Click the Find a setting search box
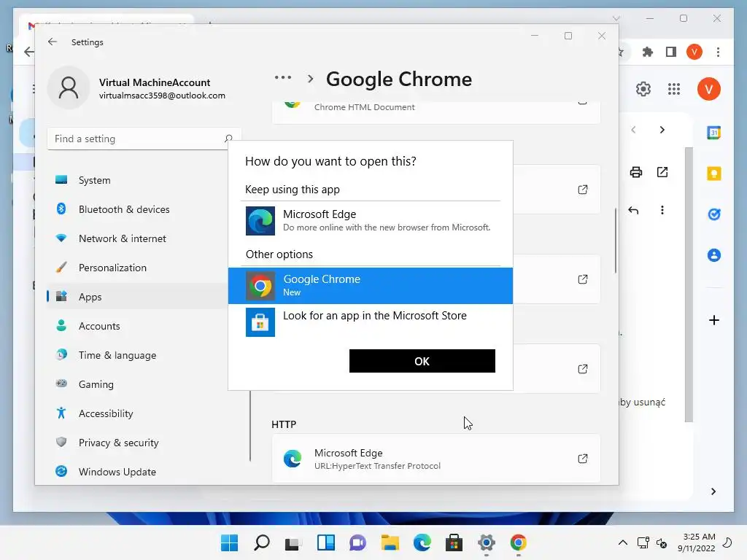The width and height of the screenshot is (747, 560). click(x=144, y=139)
